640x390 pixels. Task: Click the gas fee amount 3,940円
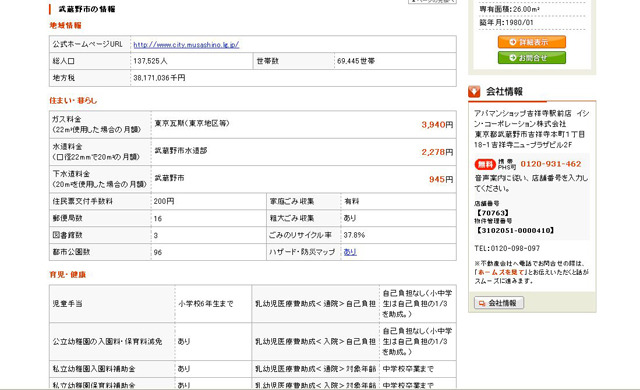(x=437, y=125)
